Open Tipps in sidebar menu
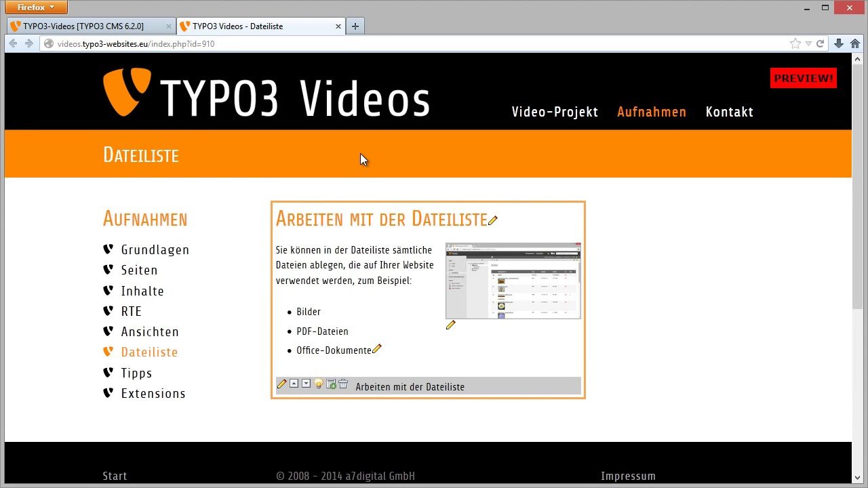This screenshot has height=488, width=868. click(x=136, y=373)
